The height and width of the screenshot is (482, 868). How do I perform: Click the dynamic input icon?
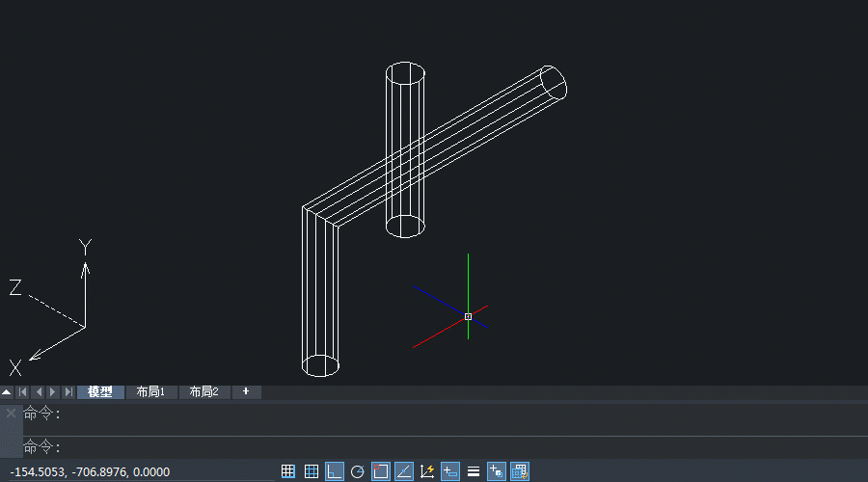pyautogui.click(x=450, y=471)
